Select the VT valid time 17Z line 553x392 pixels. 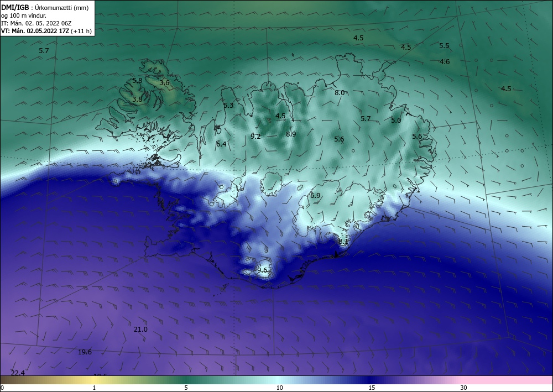[x=35, y=31]
